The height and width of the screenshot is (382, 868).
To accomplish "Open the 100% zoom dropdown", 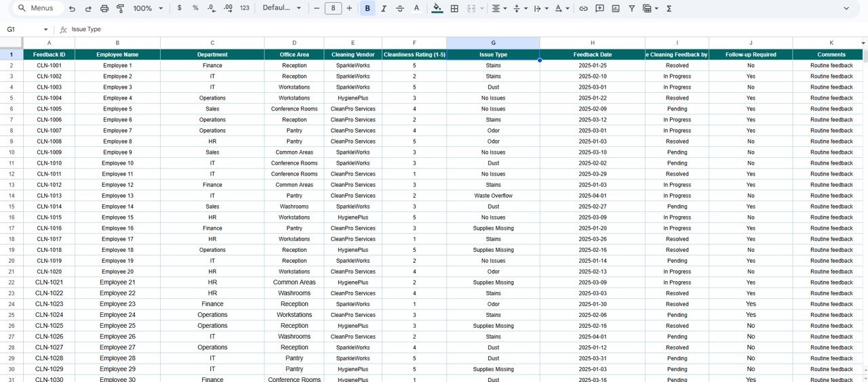I will [148, 9].
